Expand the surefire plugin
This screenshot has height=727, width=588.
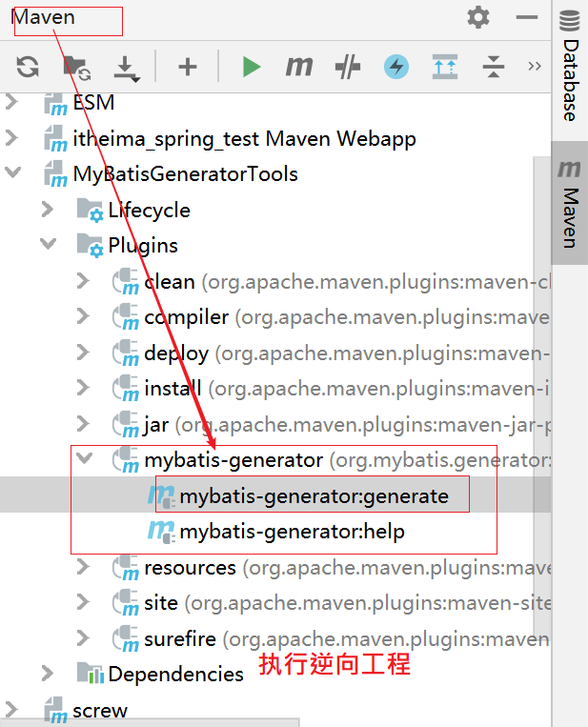(83, 638)
